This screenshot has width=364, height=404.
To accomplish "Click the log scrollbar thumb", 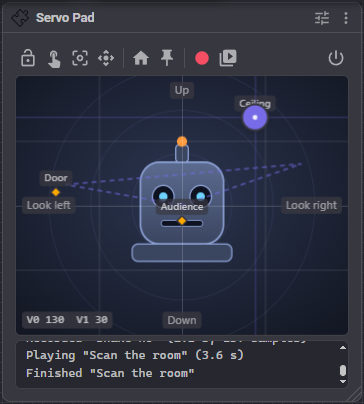I will click(x=343, y=371).
